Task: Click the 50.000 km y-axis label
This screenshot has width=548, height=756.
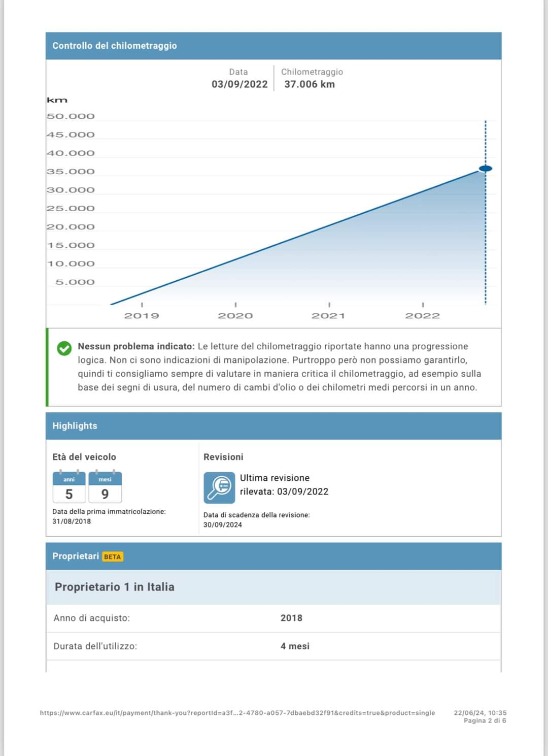Action: pyautogui.click(x=71, y=116)
